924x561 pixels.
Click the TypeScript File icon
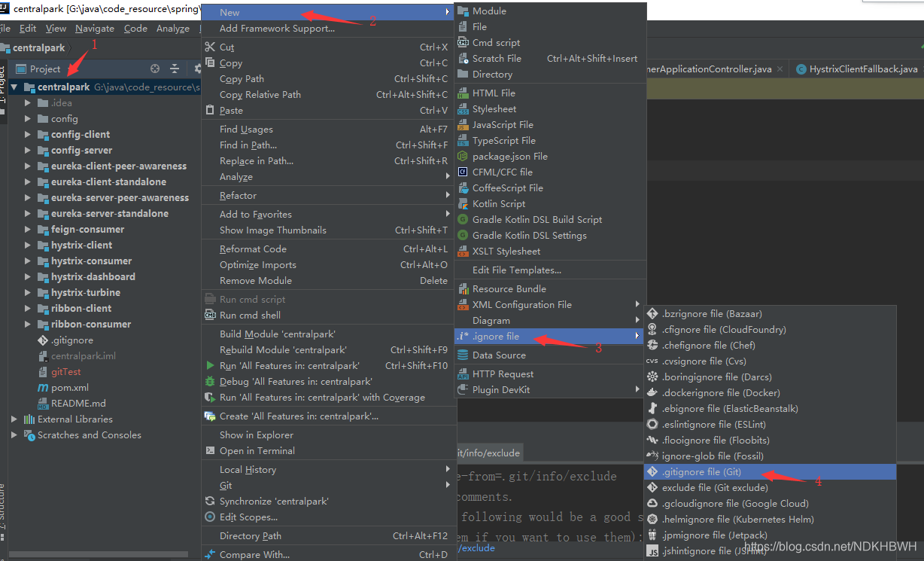click(463, 140)
